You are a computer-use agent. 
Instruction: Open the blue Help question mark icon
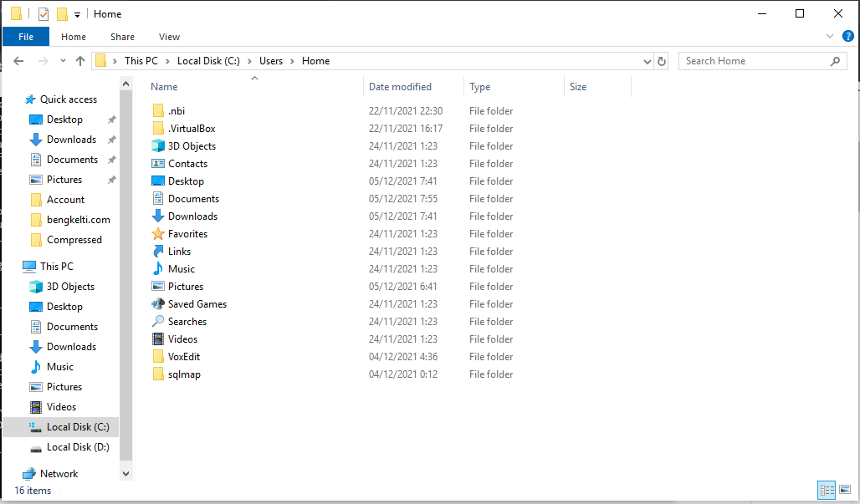click(848, 36)
